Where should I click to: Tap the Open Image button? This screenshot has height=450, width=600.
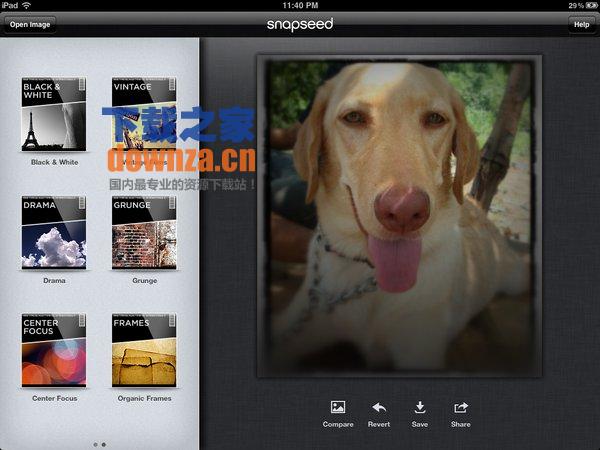[30, 24]
